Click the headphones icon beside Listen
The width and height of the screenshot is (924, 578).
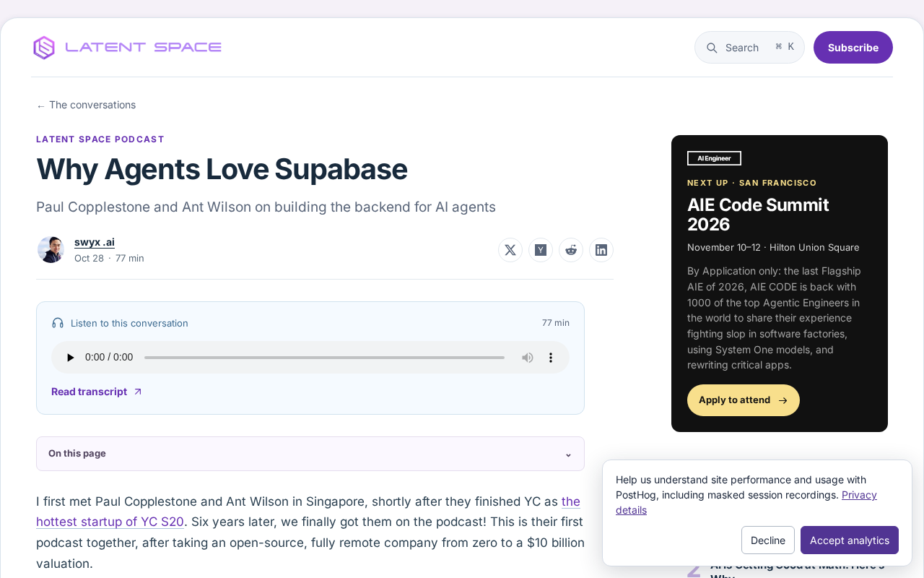[x=58, y=323]
